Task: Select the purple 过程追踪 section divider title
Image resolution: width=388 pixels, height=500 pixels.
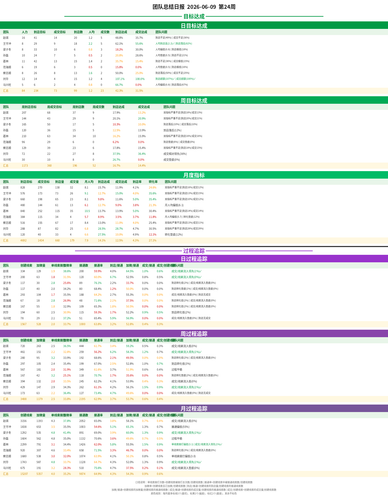Action: [x=194, y=251]
